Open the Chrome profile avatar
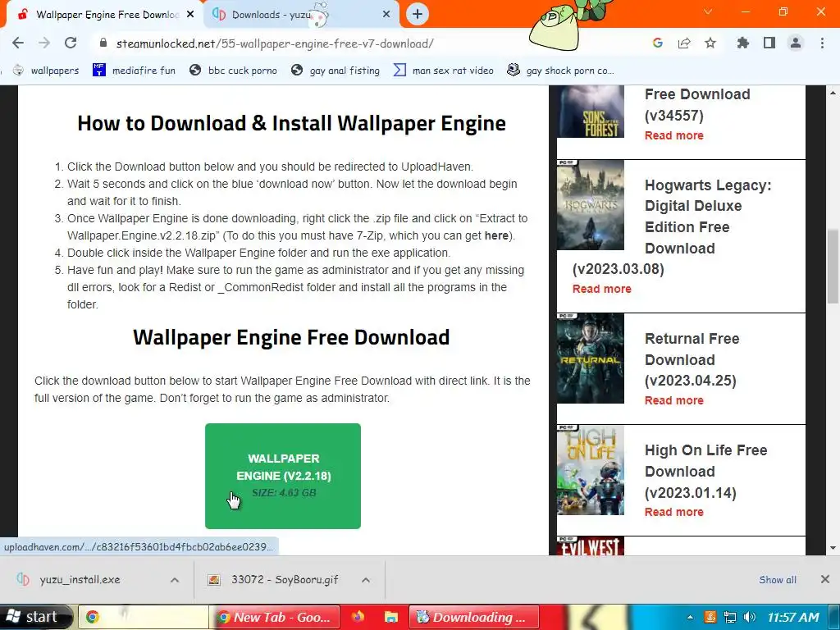This screenshot has height=630, width=840. 796,43
